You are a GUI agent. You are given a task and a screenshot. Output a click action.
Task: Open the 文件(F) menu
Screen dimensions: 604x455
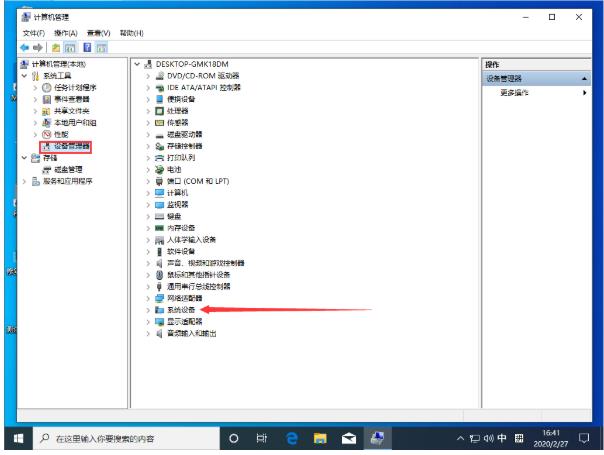click(x=34, y=33)
